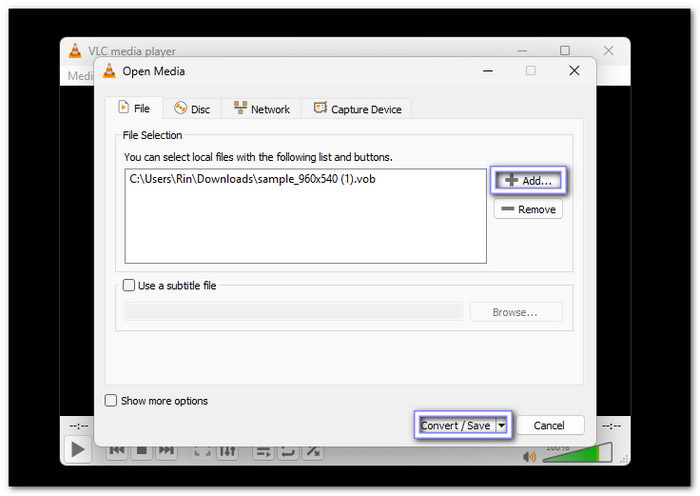Toggle the playlist icon in VLC

263,452
